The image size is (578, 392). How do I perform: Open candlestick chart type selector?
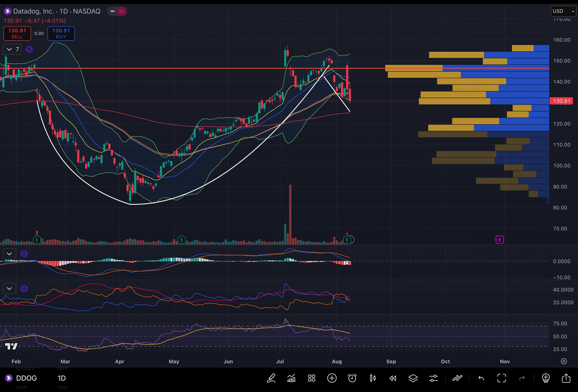[x=373, y=378]
